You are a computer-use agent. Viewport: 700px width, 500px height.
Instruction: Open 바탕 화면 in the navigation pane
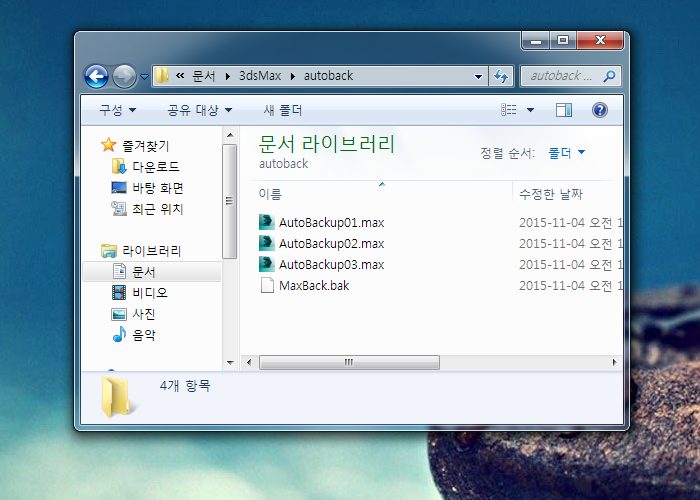pos(158,188)
